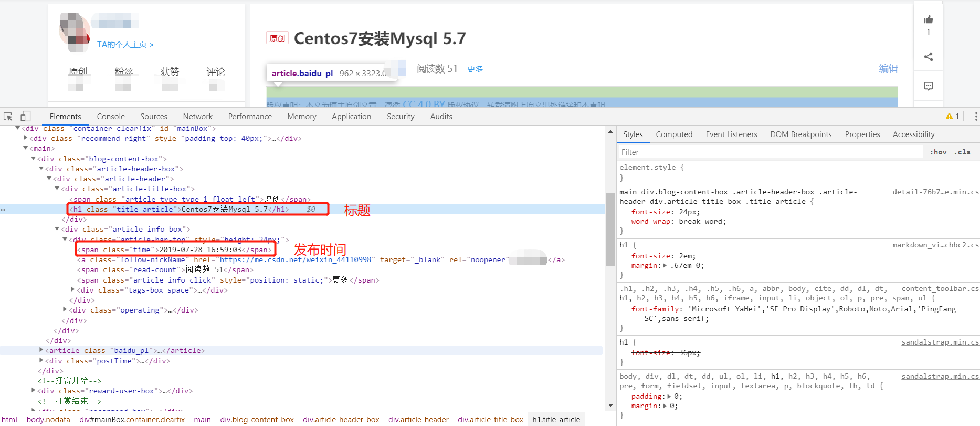Click the comment icon in sidebar

pyautogui.click(x=929, y=86)
